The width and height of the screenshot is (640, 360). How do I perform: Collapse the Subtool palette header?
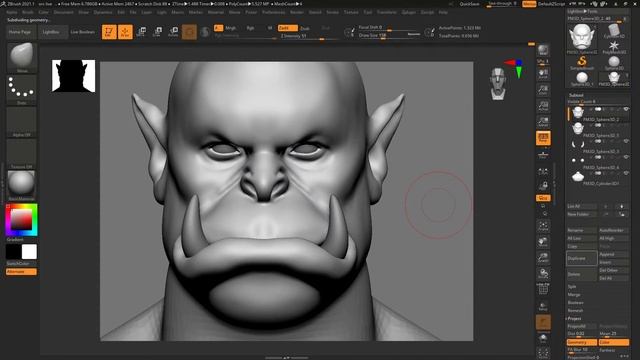click(x=576, y=95)
